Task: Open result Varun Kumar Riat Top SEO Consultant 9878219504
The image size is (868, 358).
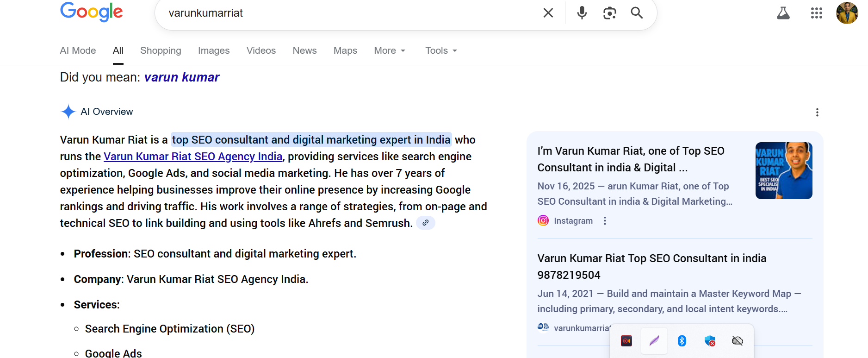Action: pos(651,267)
